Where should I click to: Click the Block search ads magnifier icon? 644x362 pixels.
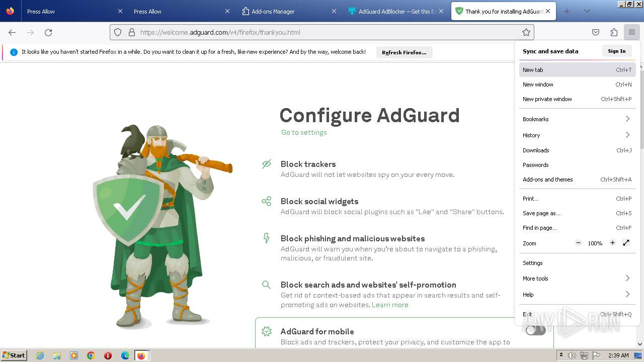pyautogui.click(x=267, y=285)
